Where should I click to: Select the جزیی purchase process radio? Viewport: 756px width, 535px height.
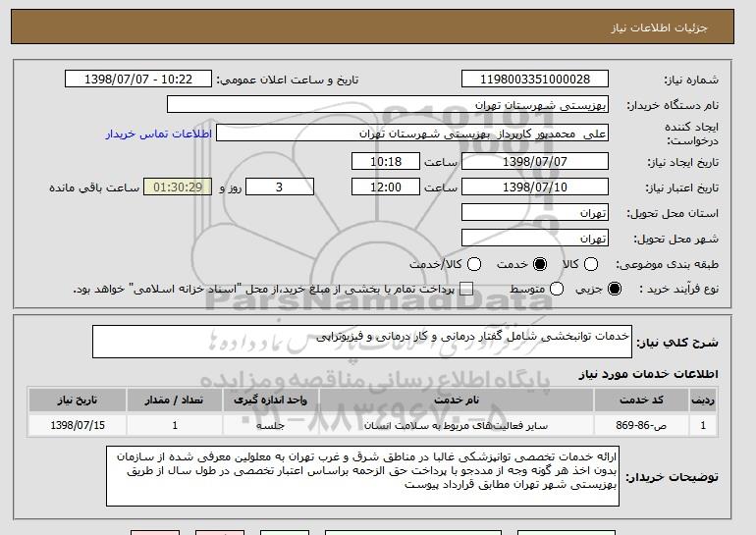[x=615, y=289]
